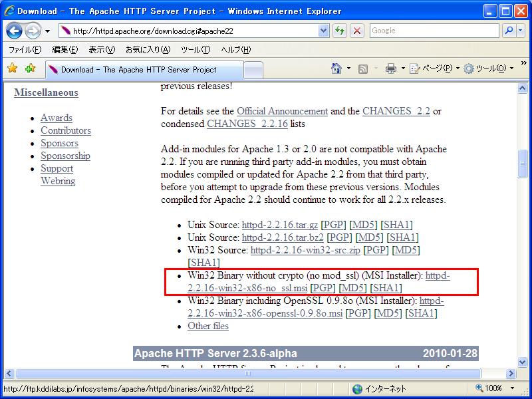
Task: Open the 表示(V) menu
Action: [x=102, y=50]
